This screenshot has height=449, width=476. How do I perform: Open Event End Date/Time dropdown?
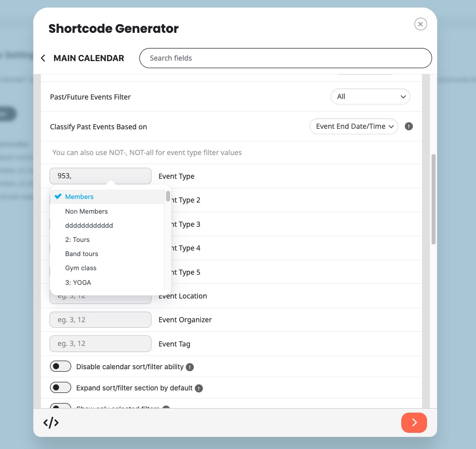(x=353, y=126)
